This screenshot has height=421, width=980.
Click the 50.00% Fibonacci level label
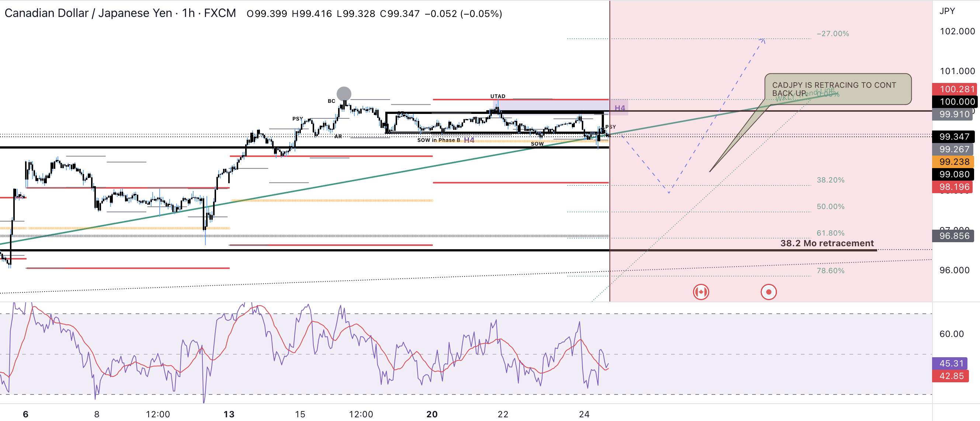pos(830,206)
